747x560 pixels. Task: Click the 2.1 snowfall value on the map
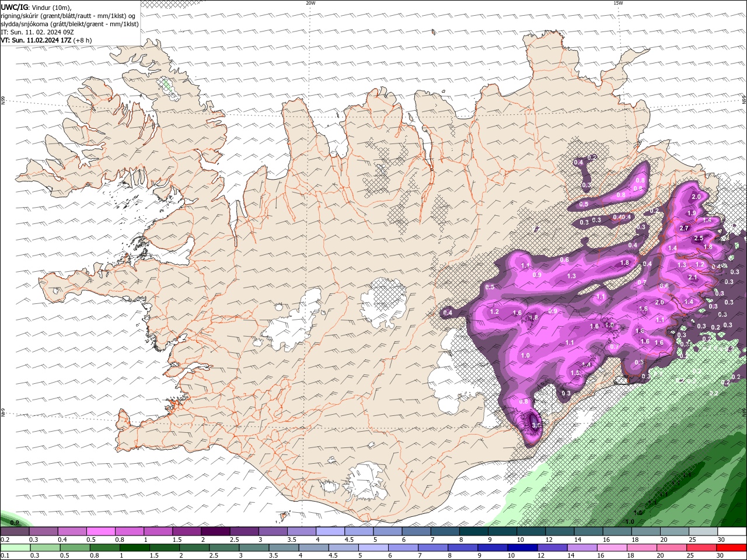click(693, 278)
